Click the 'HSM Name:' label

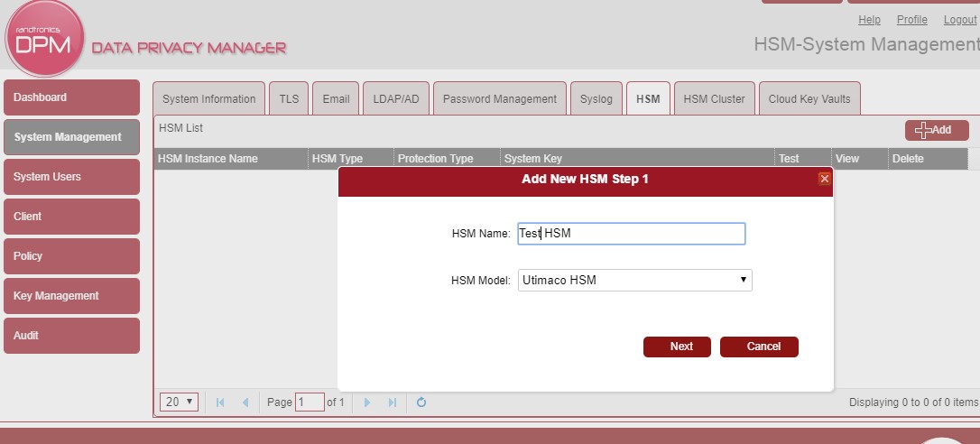click(481, 234)
